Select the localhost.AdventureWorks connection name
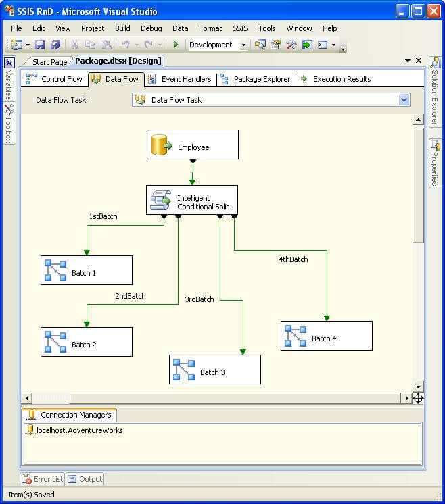This screenshot has width=445, height=504. coord(80,430)
